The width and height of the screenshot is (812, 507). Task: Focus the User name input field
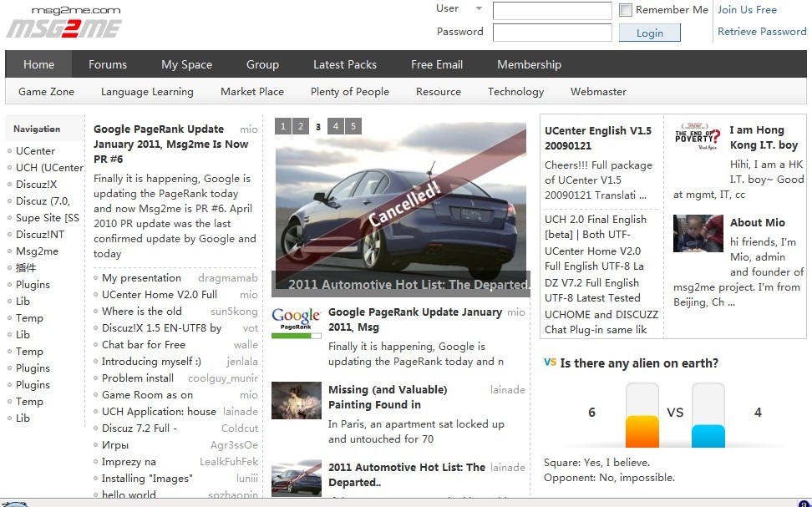click(552, 10)
